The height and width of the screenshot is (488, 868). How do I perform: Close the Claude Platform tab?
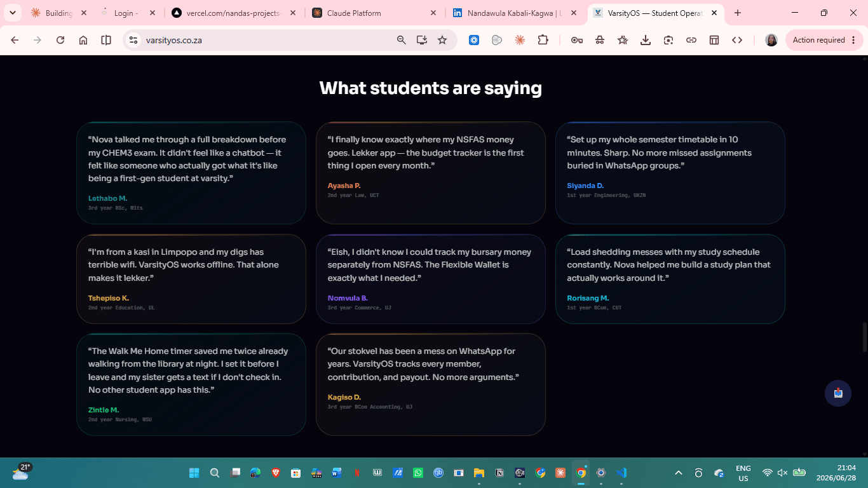(x=433, y=13)
